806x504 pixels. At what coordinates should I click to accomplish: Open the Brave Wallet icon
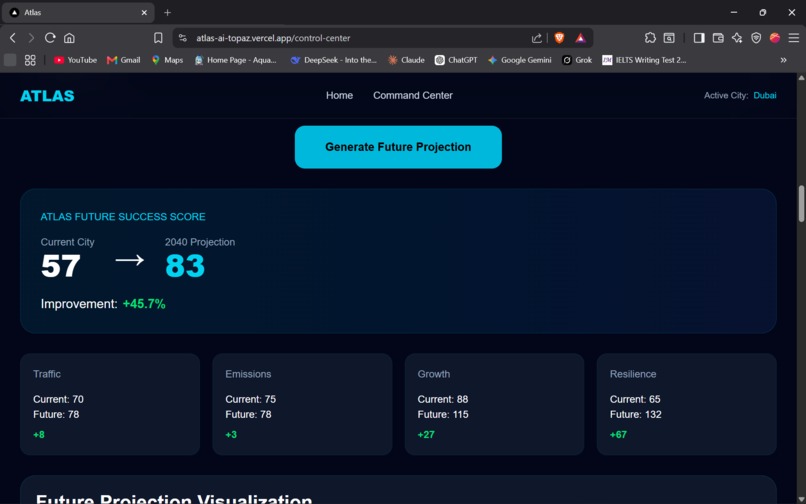click(x=718, y=38)
